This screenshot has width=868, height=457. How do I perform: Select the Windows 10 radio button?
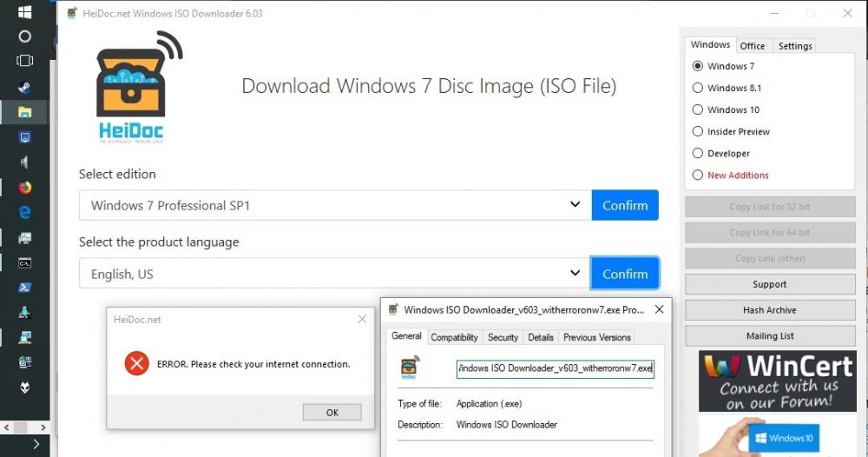click(698, 109)
